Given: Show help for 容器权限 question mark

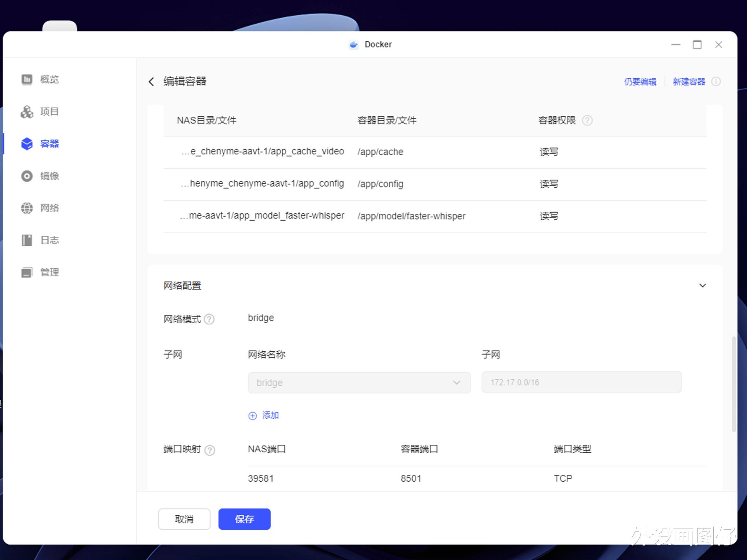Looking at the screenshot, I should [587, 120].
